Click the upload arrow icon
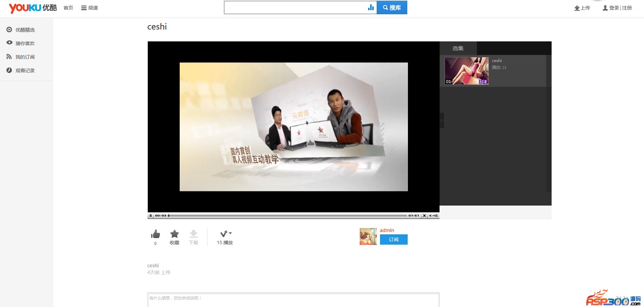The image size is (644, 307). [577, 8]
